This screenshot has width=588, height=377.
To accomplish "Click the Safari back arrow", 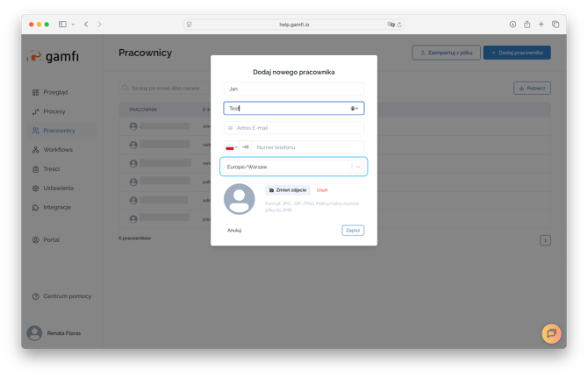I will [x=86, y=25].
